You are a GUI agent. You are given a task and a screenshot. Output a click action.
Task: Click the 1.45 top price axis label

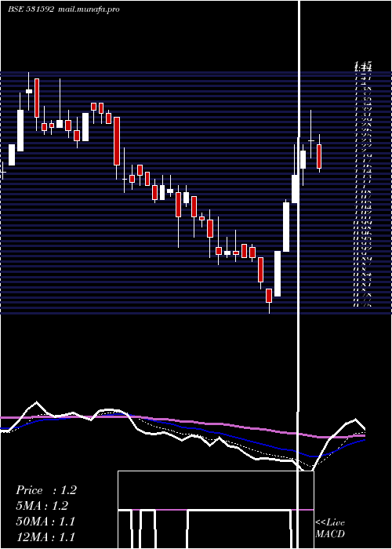363,64
